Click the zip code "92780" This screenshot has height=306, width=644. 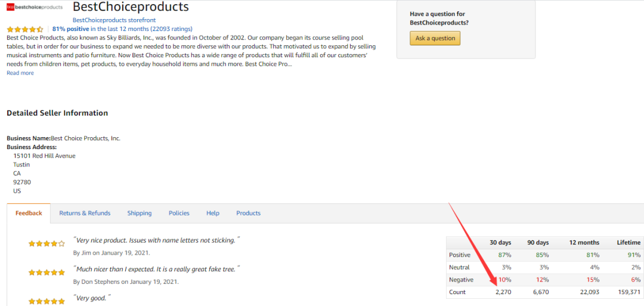22,182
